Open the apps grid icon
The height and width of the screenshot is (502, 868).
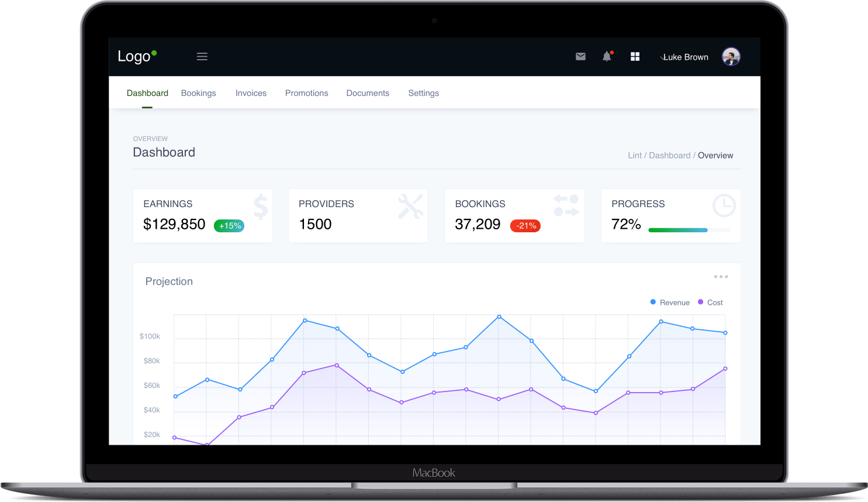(x=635, y=57)
